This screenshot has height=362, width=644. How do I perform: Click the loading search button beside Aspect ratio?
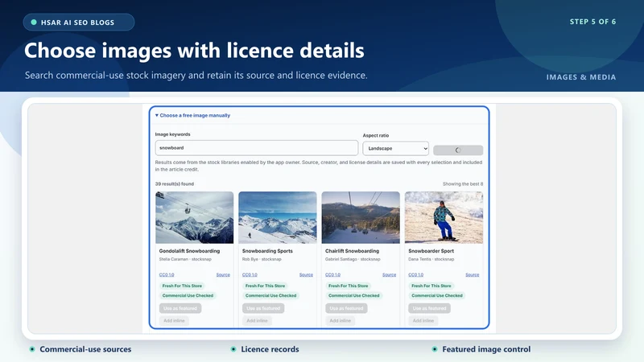pos(458,150)
